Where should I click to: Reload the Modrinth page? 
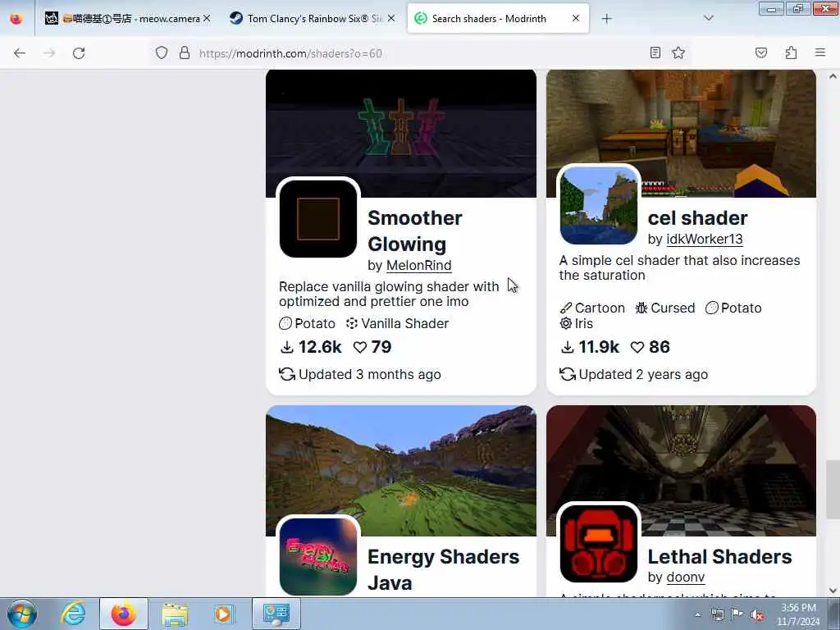[x=79, y=53]
